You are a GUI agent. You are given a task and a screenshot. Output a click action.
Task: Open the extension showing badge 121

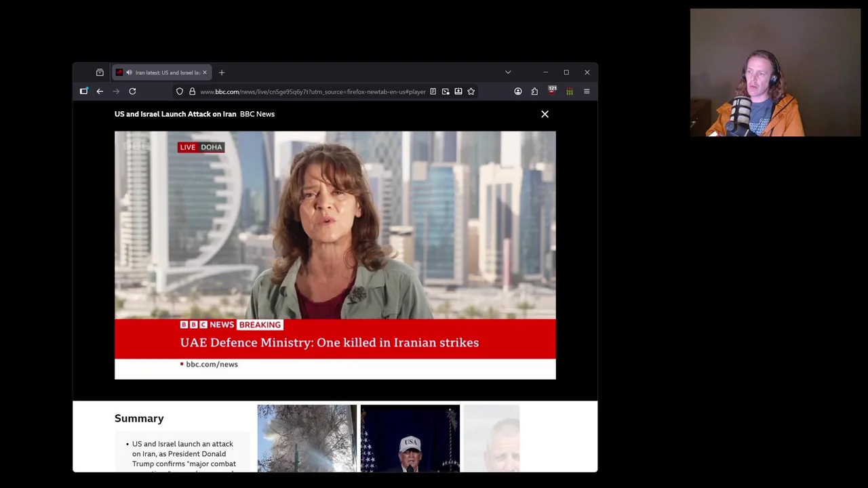[552, 91]
